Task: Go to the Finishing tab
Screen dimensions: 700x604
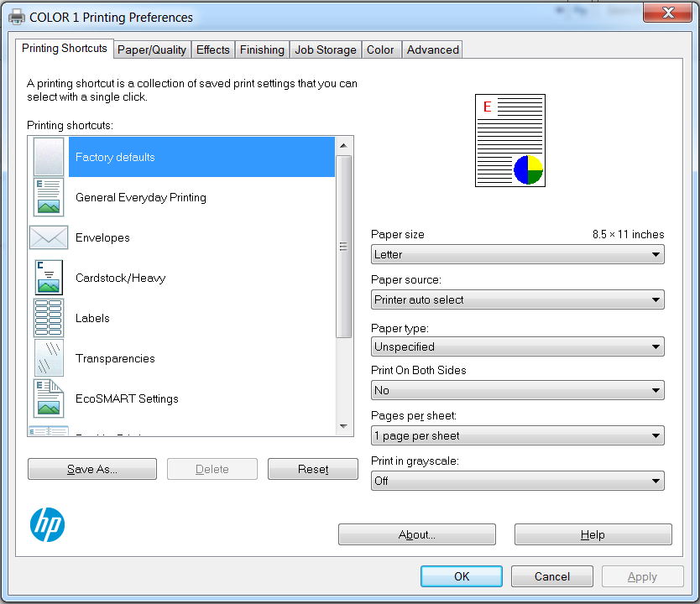Action: pos(262,50)
